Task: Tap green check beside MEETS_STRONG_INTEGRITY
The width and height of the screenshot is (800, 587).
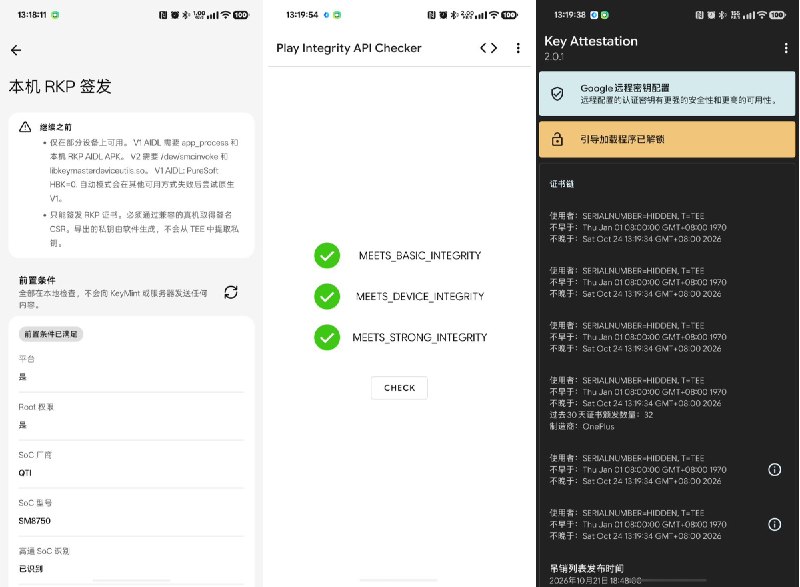Action: click(327, 337)
